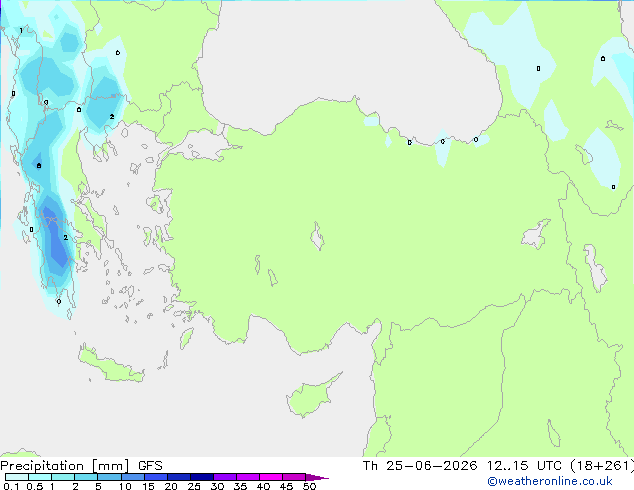Click the 0.5–1 mm legend swatch
Screen dimensions: 634x490
pyautogui.click(x=40, y=477)
